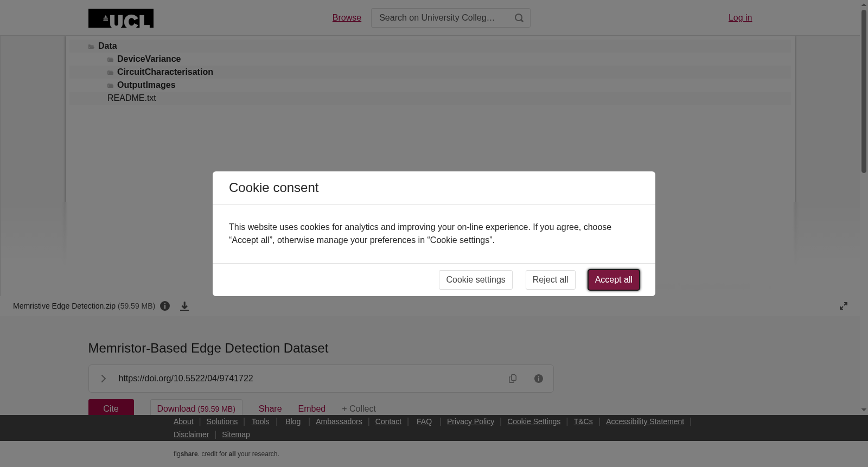Copy the DOI link icon
Screen dimensions: 868x467
point(513,379)
